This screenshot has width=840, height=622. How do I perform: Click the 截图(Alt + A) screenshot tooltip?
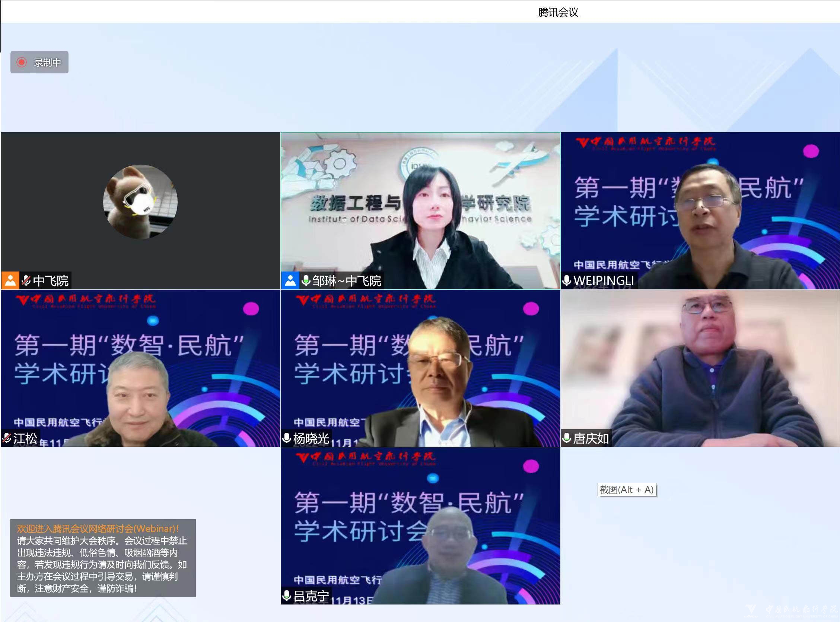(x=627, y=489)
